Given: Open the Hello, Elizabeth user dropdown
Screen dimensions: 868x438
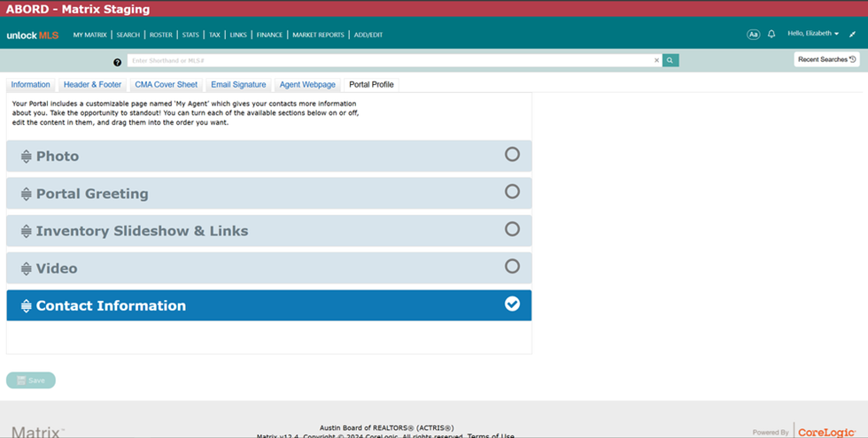Looking at the screenshot, I should tap(813, 34).
